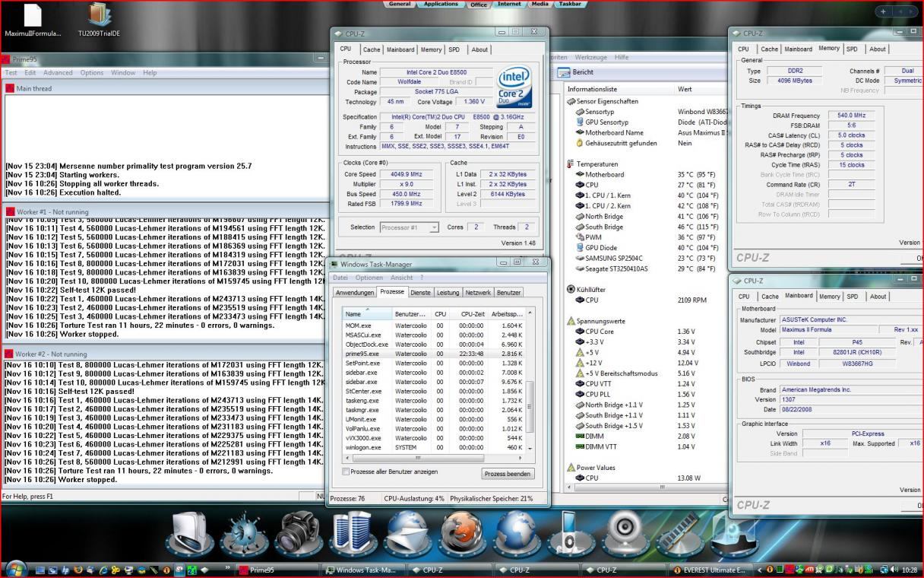Open the webcam icon in the dock

pyautogui.click(x=625, y=532)
